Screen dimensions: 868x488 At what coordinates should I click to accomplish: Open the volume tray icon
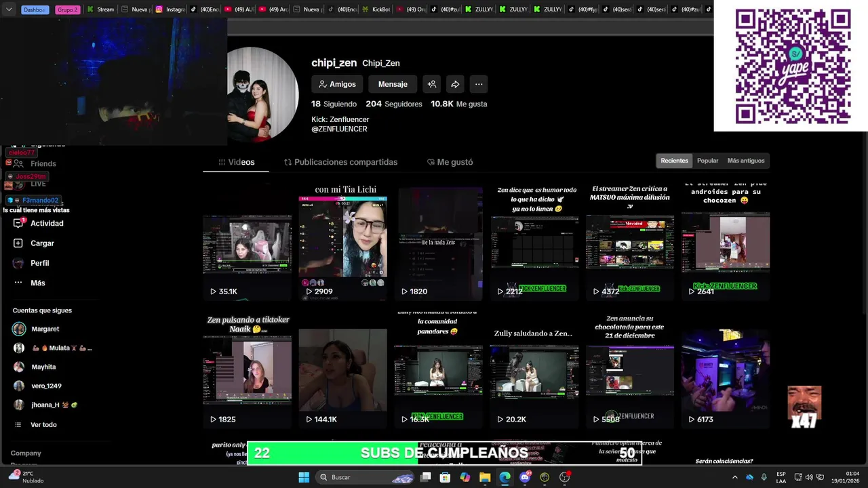tap(809, 477)
